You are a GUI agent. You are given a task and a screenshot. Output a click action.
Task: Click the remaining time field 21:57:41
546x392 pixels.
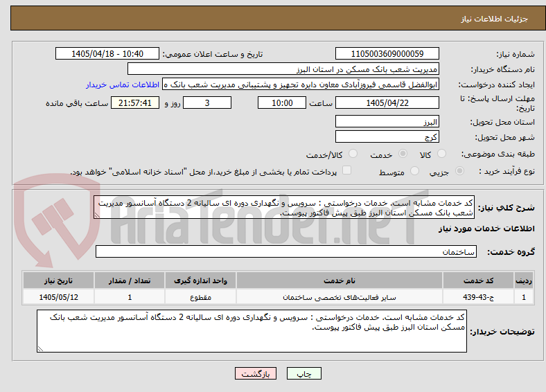tap(135, 103)
